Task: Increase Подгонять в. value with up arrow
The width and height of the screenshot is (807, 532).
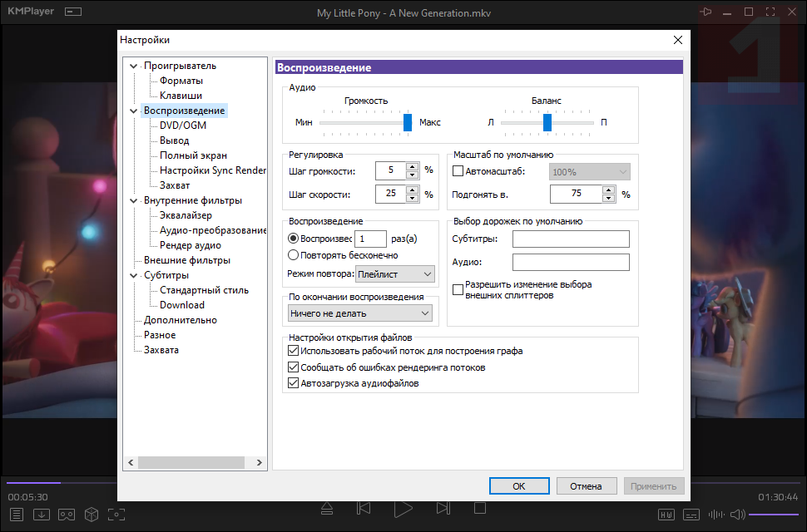Action: pos(609,190)
